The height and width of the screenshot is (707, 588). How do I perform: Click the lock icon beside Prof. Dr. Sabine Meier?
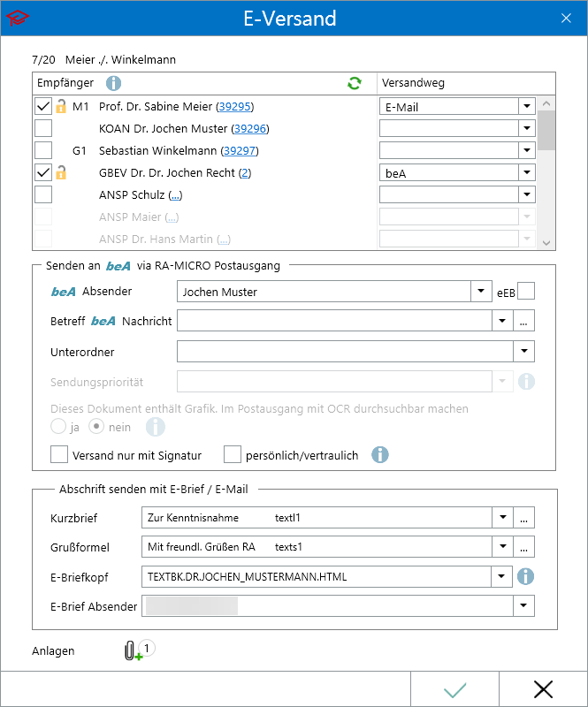[61, 106]
